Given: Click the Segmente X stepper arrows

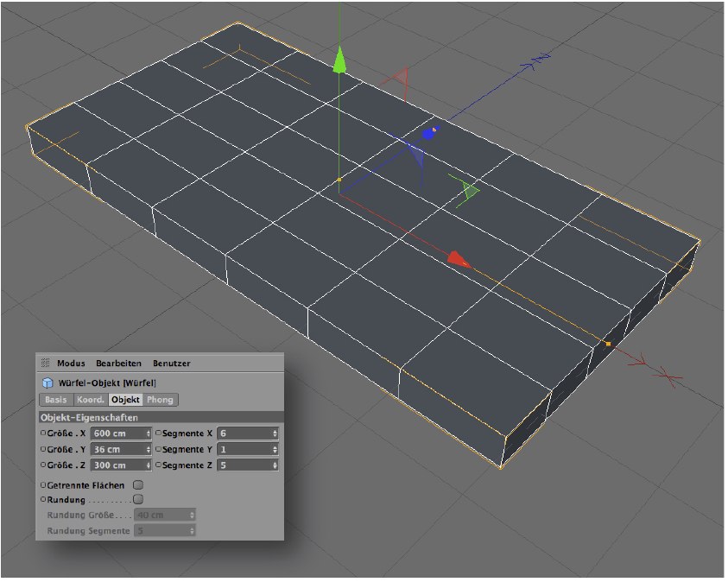Looking at the screenshot, I should coord(275,433).
